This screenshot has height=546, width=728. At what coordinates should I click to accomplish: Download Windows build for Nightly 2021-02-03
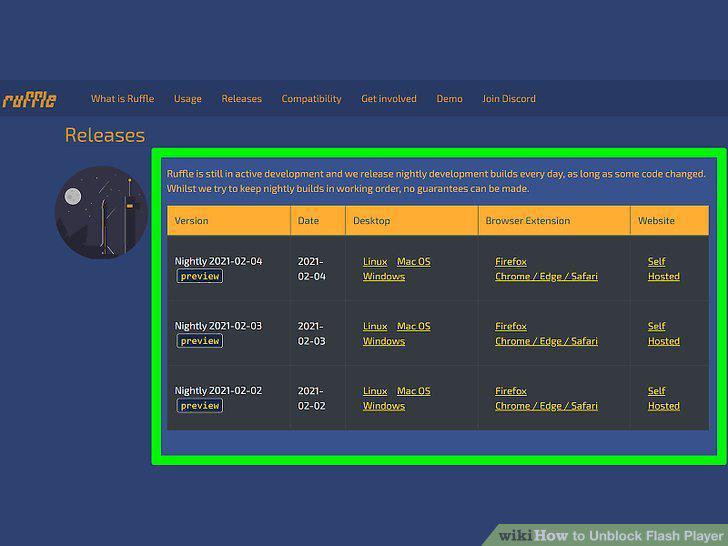[x=384, y=341]
